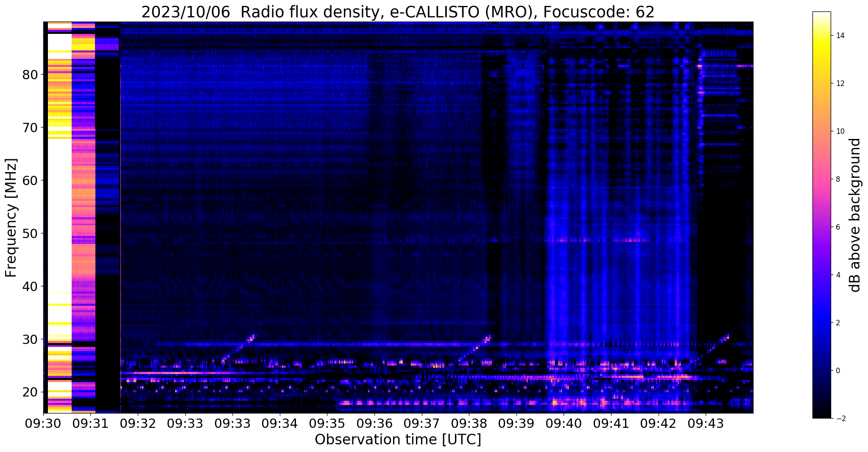Click the 09:39 time tick label
This screenshot has height=452, width=868.
(516, 424)
